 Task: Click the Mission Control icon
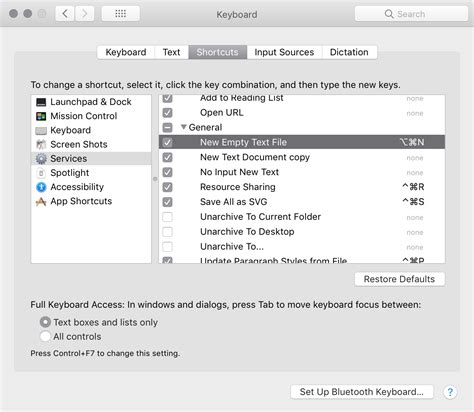(41, 116)
